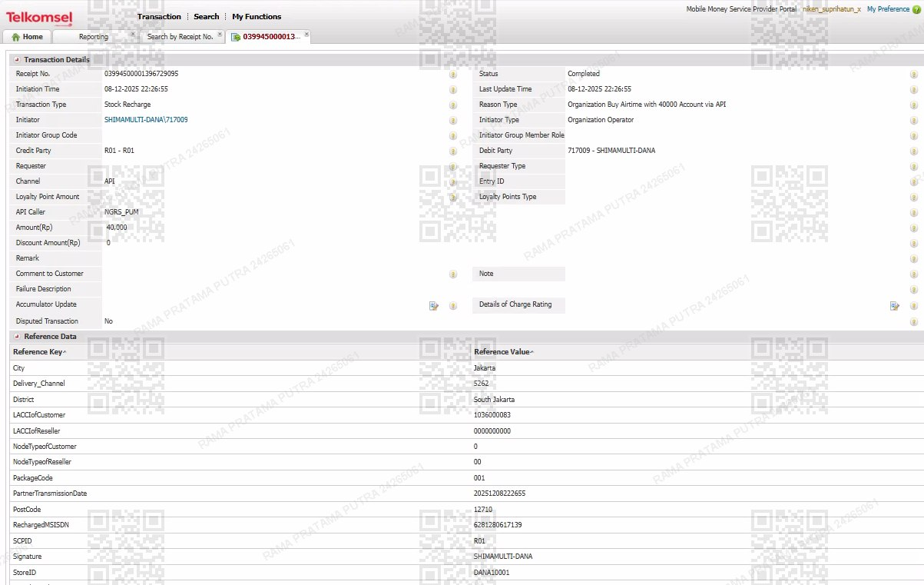924x585 pixels.
Task: Click the help icon beside Loyalty Point Amount
Action: [x=453, y=198]
